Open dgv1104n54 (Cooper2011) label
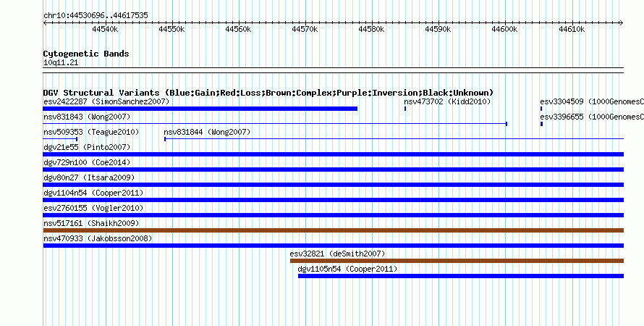The width and height of the screenshot is (644, 326). (93, 193)
